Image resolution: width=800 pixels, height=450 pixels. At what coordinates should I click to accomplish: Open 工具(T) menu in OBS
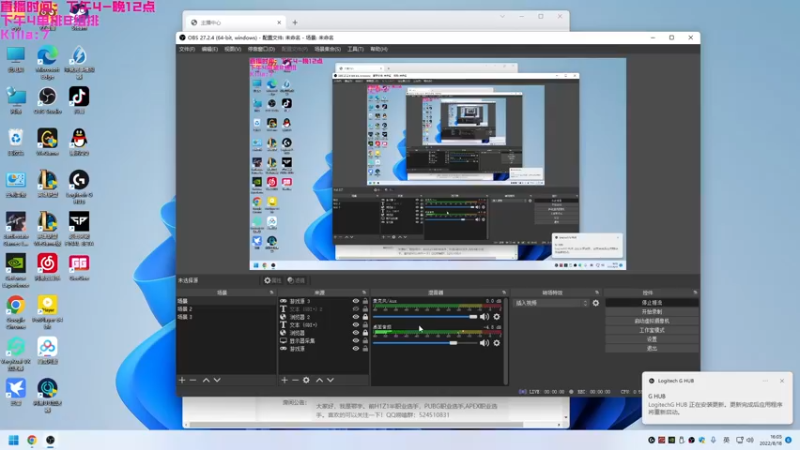click(x=356, y=49)
